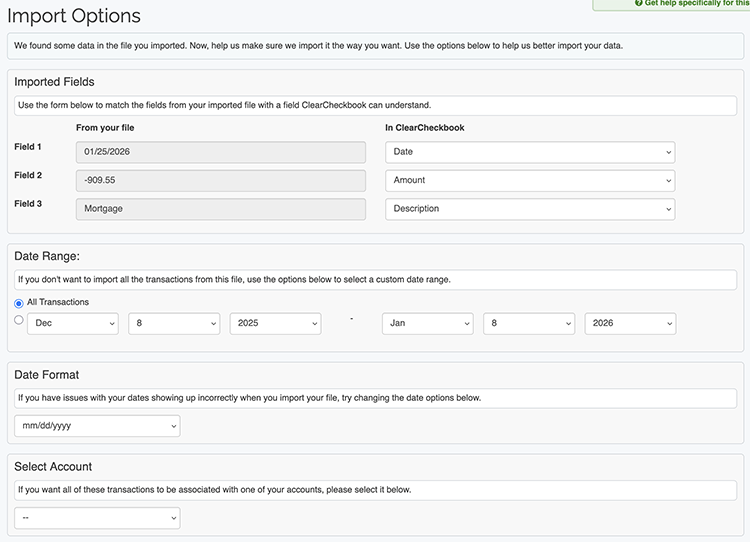Open the mm/dd/yyyy date format dropdown
The height and width of the screenshot is (542, 750).
(x=97, y=426)
